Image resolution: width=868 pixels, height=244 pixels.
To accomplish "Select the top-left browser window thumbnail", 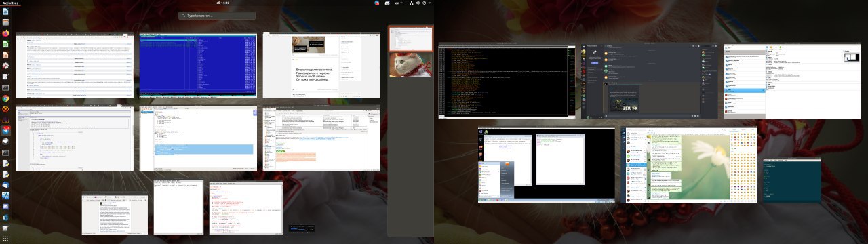I will pyautogui.click(x=75, y=65).
